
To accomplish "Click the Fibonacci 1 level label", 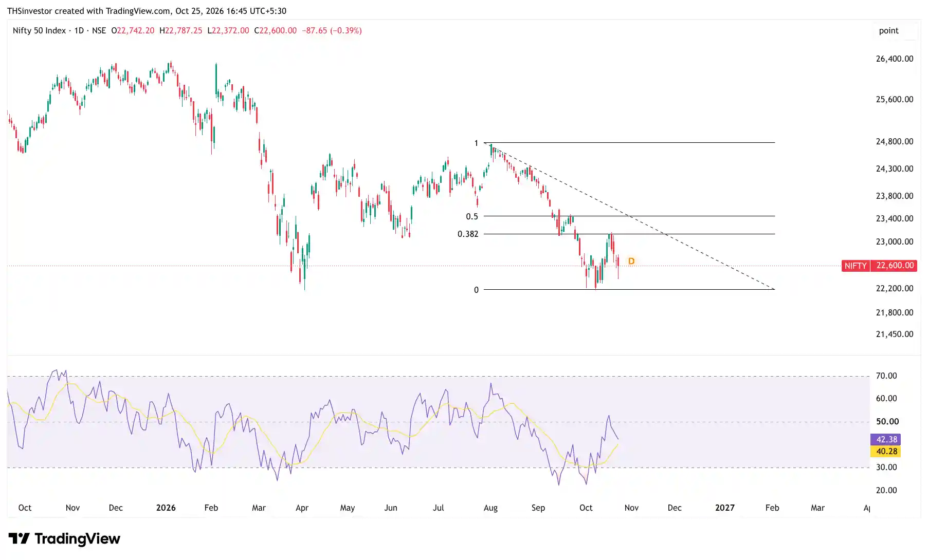I will (476, 143).
